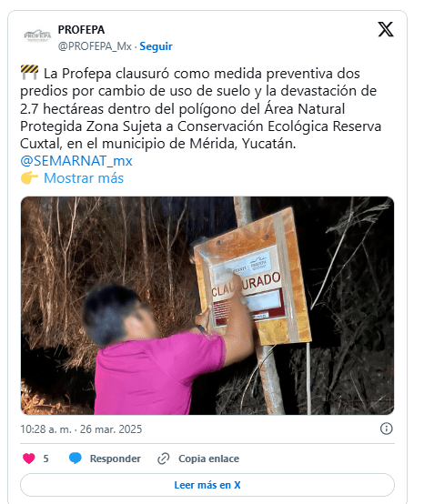Click the X logo icon

[386, 29]
